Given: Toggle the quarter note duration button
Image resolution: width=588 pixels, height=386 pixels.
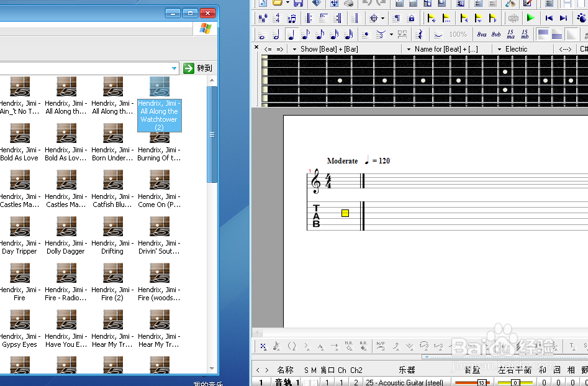Looking at the screenshot, I should [x=291, y=35].
